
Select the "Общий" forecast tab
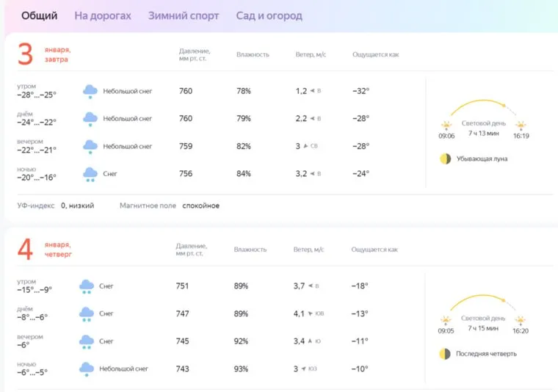click(40, 15)
